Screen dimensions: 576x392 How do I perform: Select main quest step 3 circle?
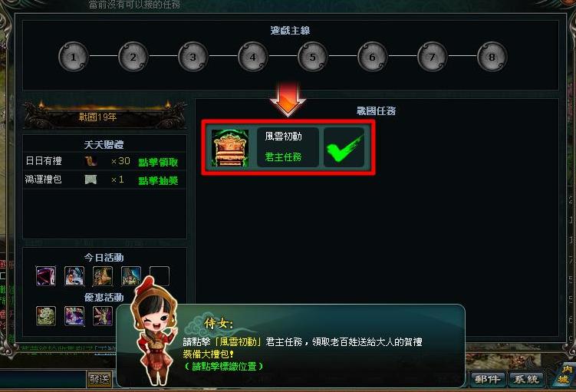tap(193, 57)
